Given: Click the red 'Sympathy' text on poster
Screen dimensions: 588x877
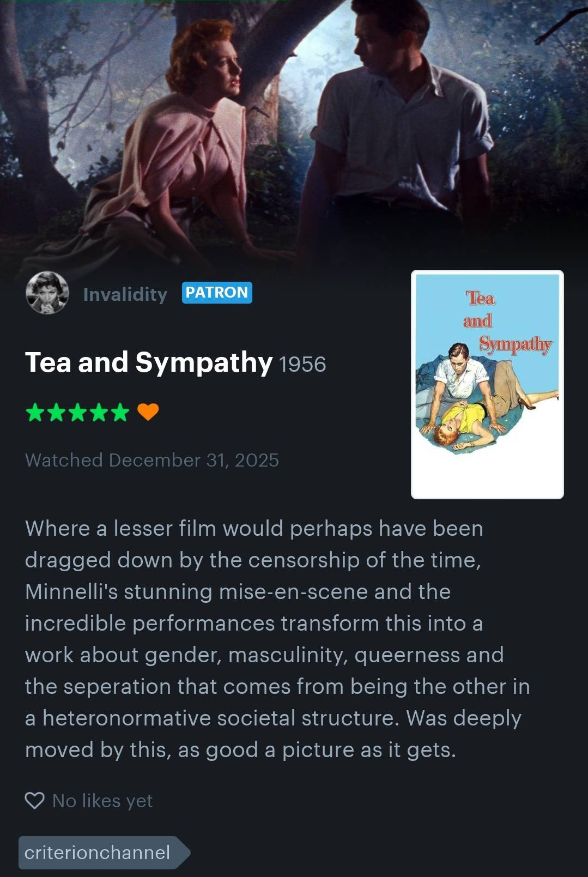Looking at the screenshot, I should pyautogui.click(x=516, y=344).
